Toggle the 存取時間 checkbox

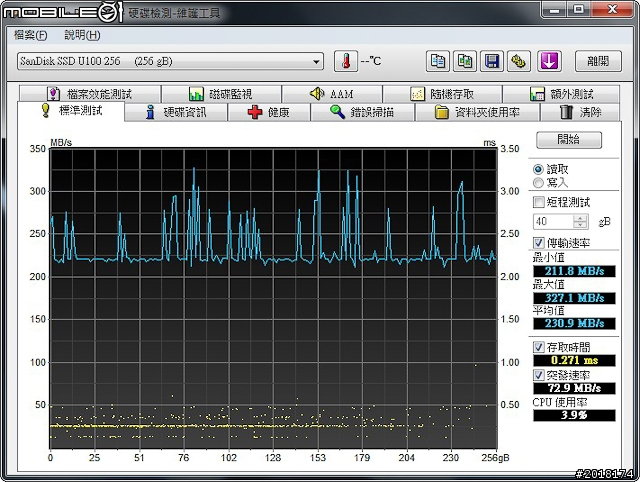[539, 346]
